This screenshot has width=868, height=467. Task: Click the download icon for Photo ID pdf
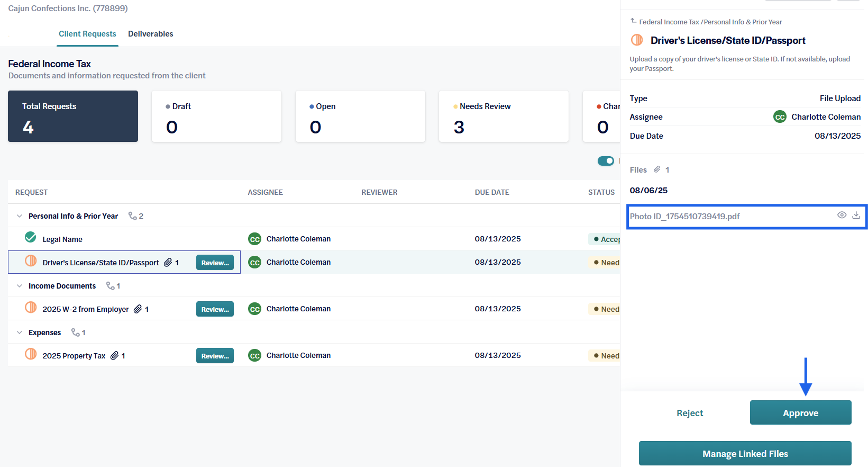tap(856, 215)
